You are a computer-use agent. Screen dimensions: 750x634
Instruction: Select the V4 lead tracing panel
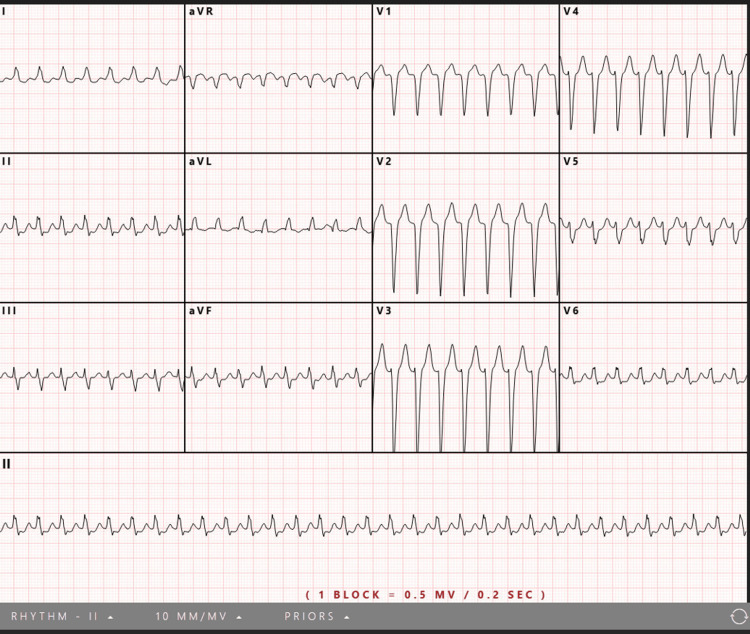pos(653,78)
